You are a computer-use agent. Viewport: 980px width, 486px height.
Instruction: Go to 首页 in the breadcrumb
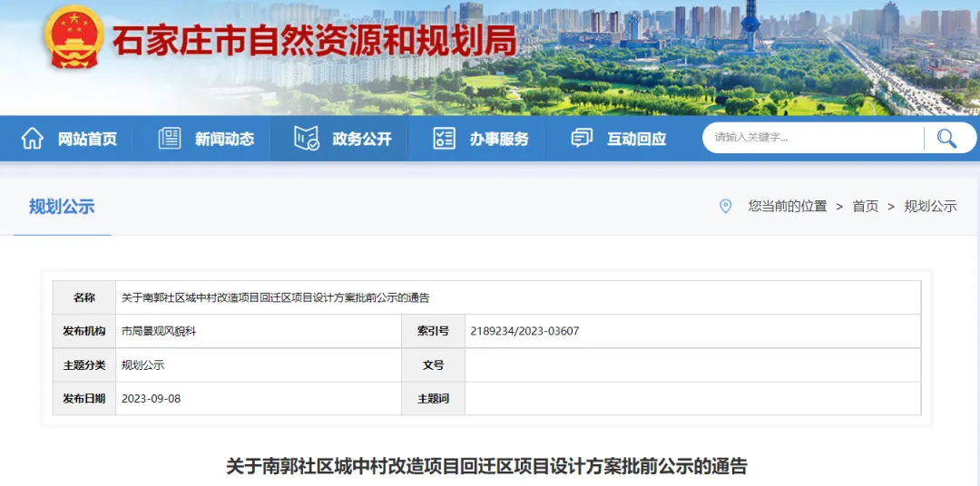click(x=865, y=207)
